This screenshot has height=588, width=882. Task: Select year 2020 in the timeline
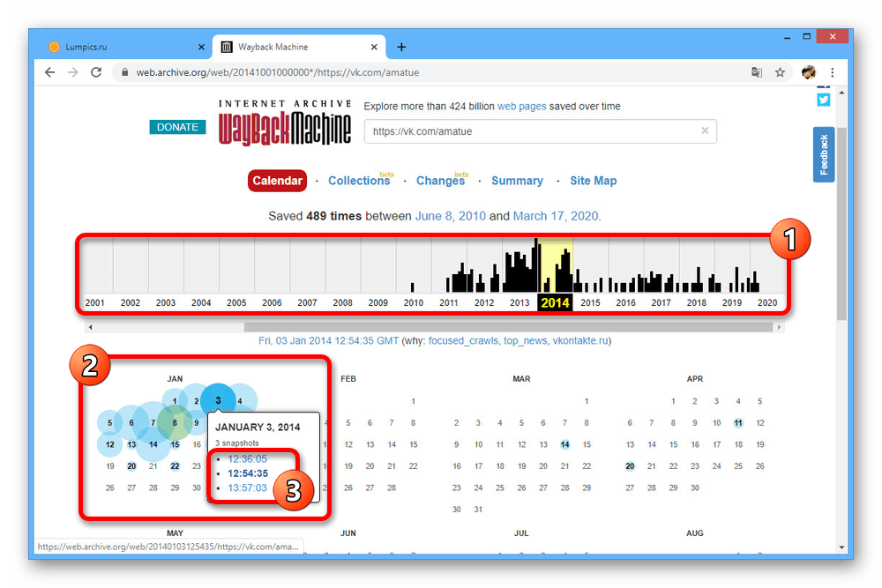coord(767,302)
